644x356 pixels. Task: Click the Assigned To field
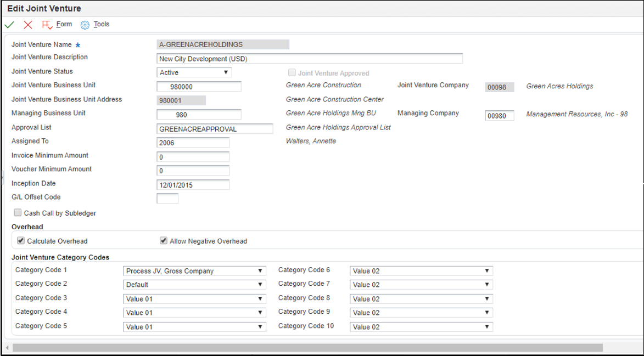click(193, 143)
